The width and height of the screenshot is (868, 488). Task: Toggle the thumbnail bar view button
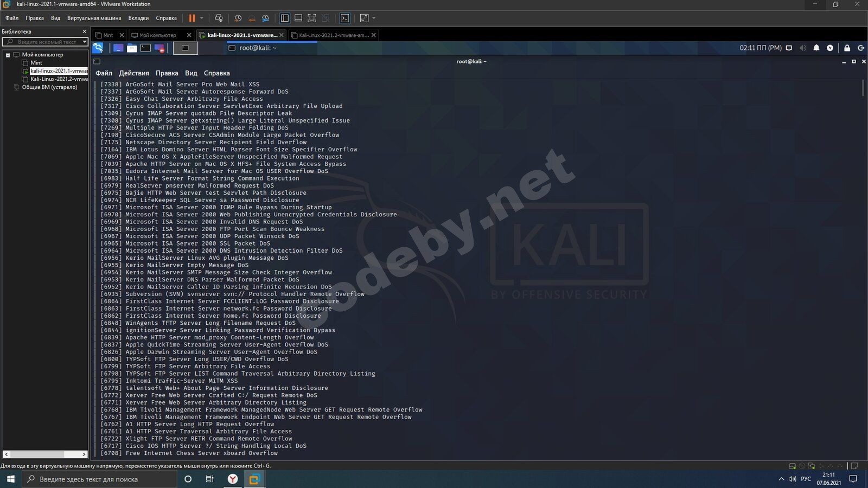298,18
